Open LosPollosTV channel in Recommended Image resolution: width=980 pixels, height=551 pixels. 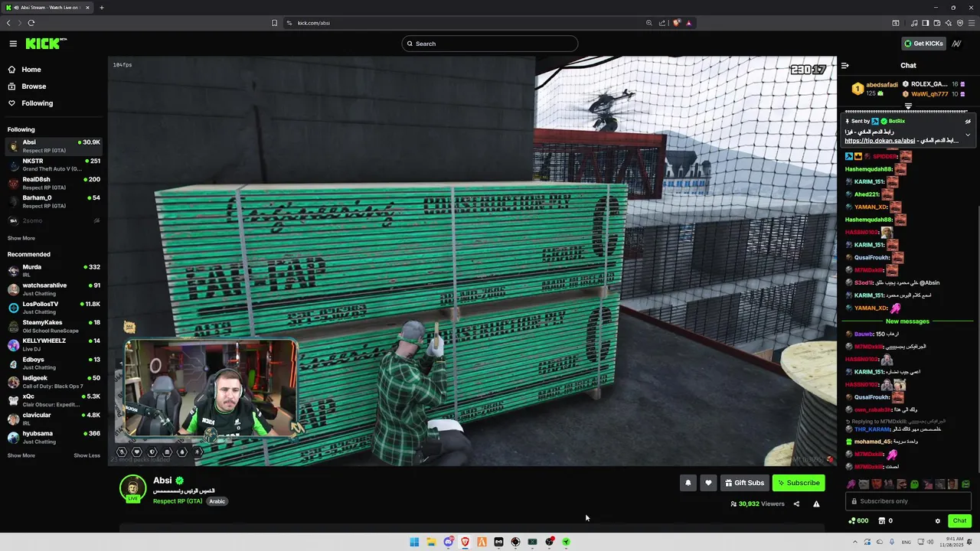pos(54,308)
